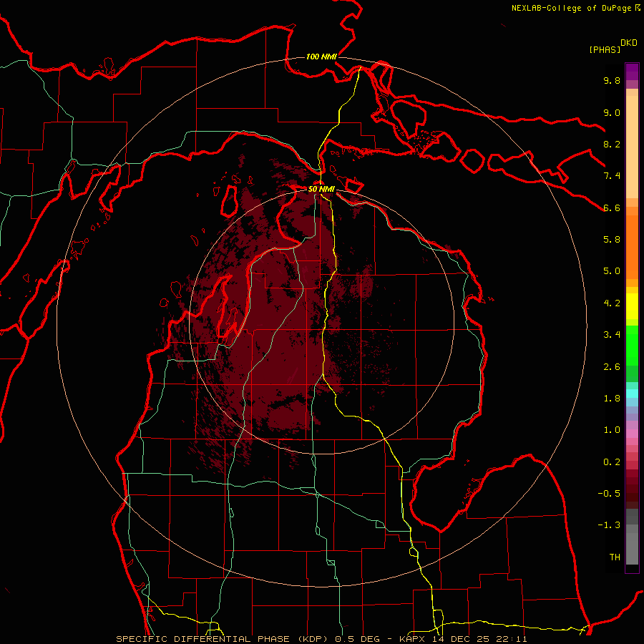Click the 9.0 value on color scale
The width and height of the screenshot is (644, 644).
click(612, 112)
